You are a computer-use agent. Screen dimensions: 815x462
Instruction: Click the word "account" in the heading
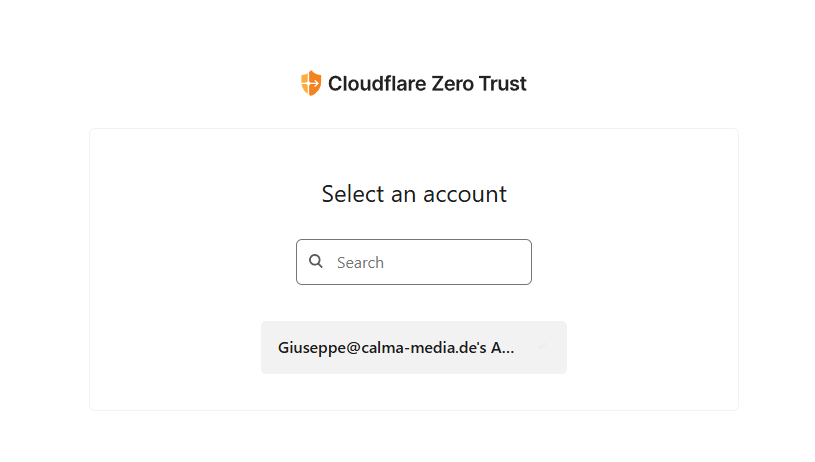(465, 195)
